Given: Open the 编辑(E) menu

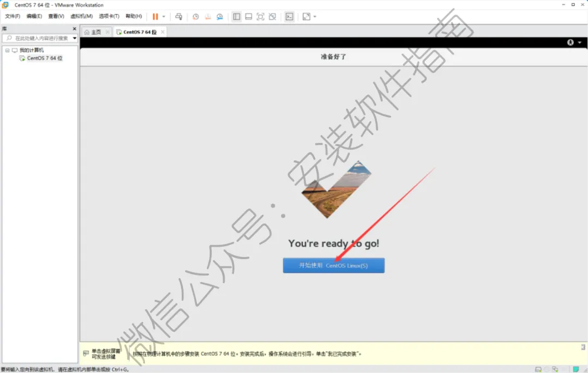Looking at the screenshot, I should [34, 16].
